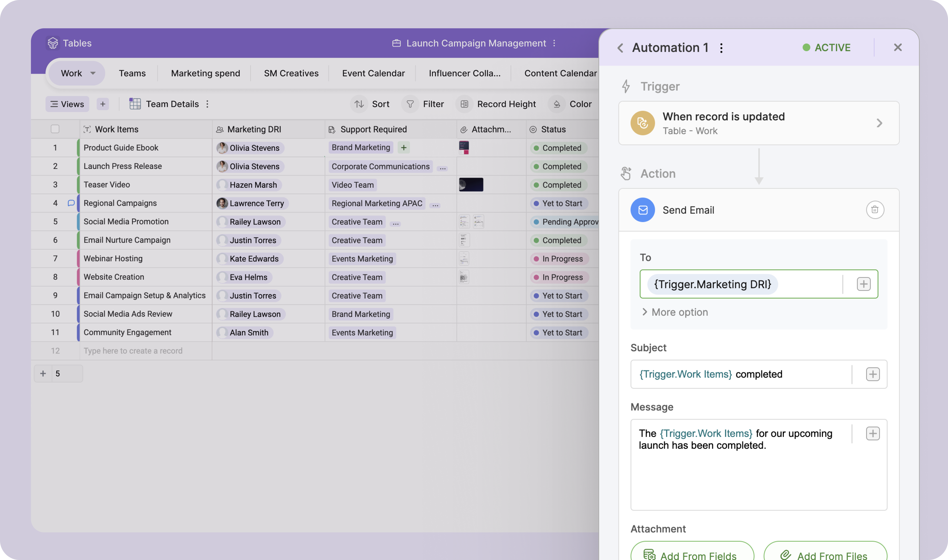Screen dimensions: 948x560
Task: Switch to the Marketing spend tab
Action: [205, 73]
